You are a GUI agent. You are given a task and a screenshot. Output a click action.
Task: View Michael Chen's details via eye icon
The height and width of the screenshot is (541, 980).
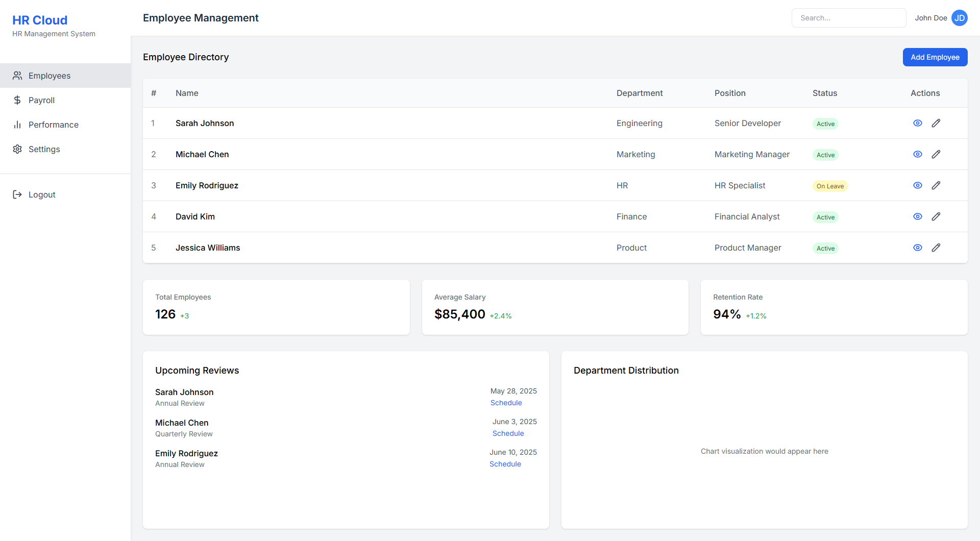click(918, 154)
